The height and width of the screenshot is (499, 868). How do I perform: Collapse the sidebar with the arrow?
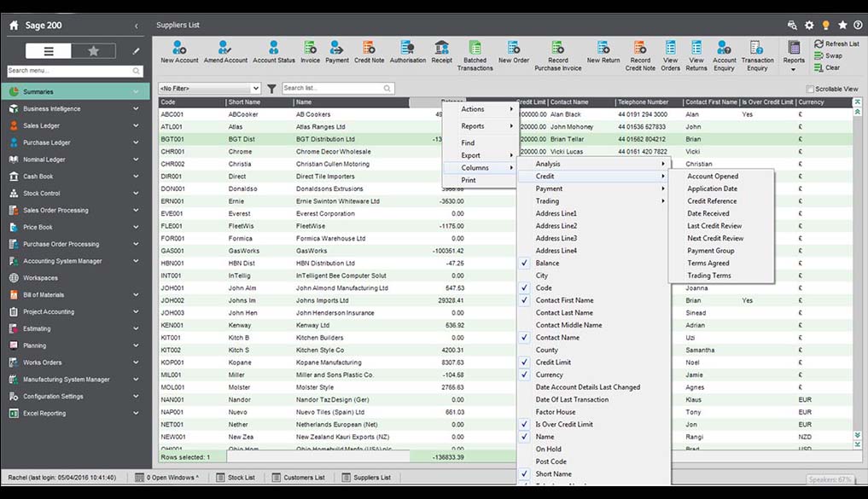tap(137, 26)
